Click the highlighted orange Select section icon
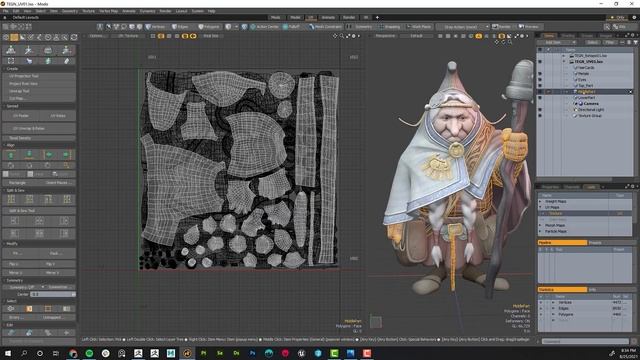This screenshot has height=360, width=640. [29, 309]
